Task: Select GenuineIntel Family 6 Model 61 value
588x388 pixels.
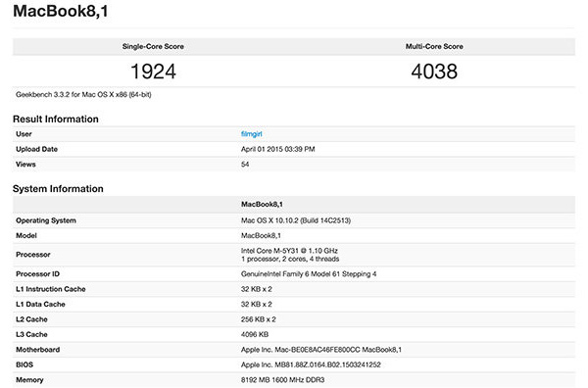Action: tap(309, 274)
